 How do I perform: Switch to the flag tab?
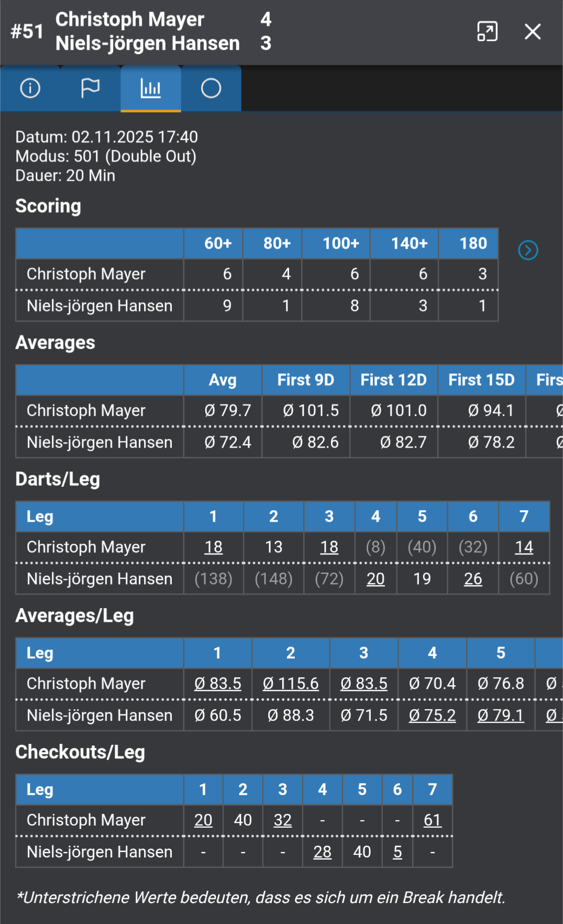(x=90, y=88)
